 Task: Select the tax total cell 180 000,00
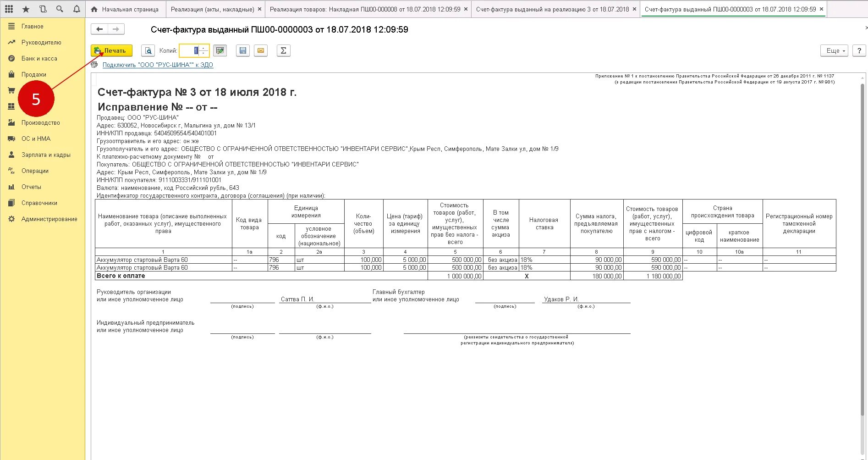coord(597,276)
